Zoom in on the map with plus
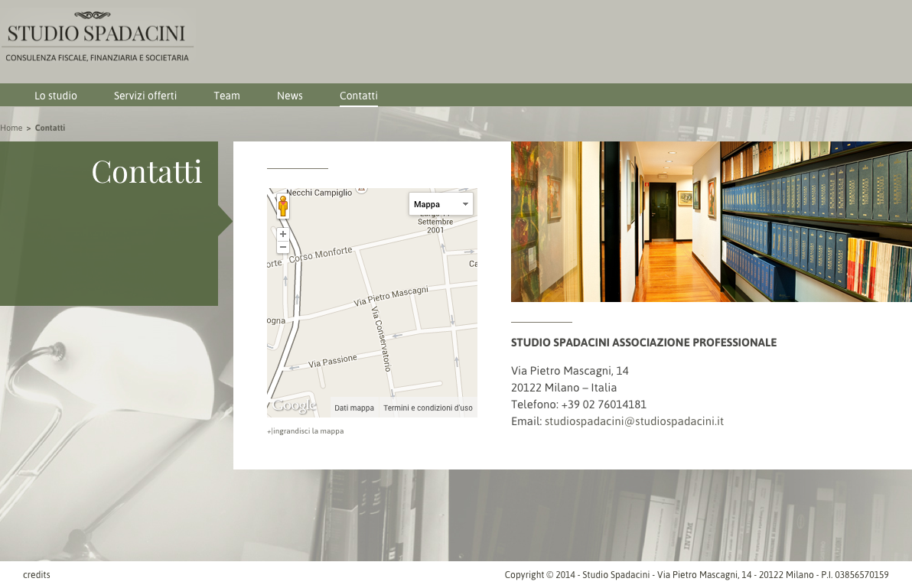The image size is (912, 588). (283, 235)
